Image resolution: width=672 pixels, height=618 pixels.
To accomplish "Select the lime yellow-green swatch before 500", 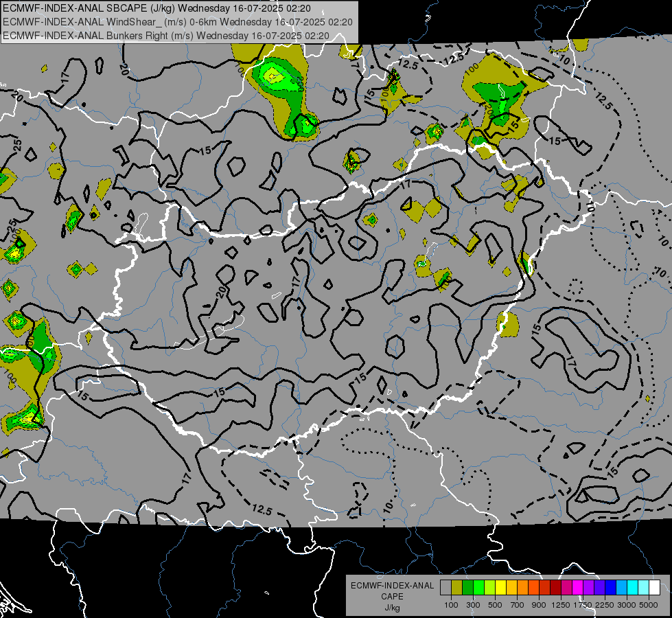I will (x=490, y=587).
